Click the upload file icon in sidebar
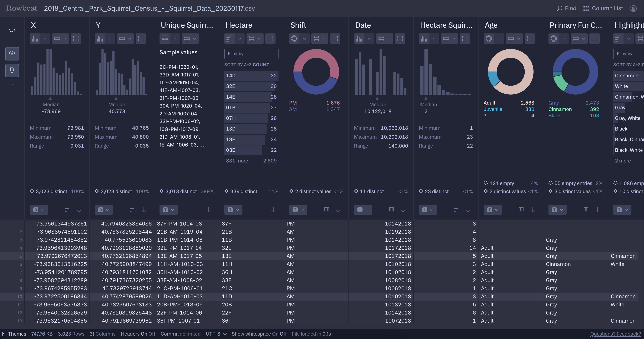The height and width of the screenshot is (339, 644). click(12, 54)
